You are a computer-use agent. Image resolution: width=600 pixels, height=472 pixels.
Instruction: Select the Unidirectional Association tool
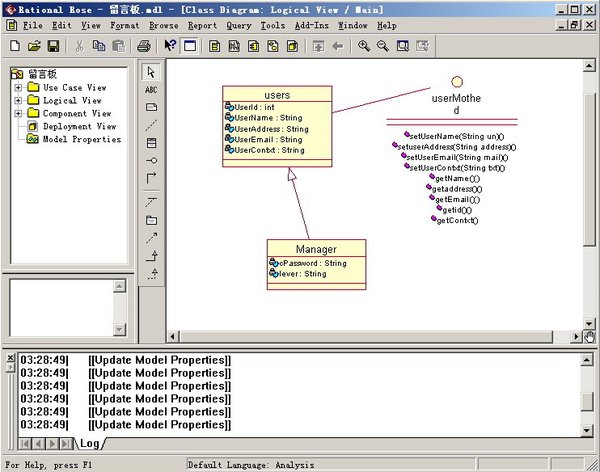(x=152, y=178)
